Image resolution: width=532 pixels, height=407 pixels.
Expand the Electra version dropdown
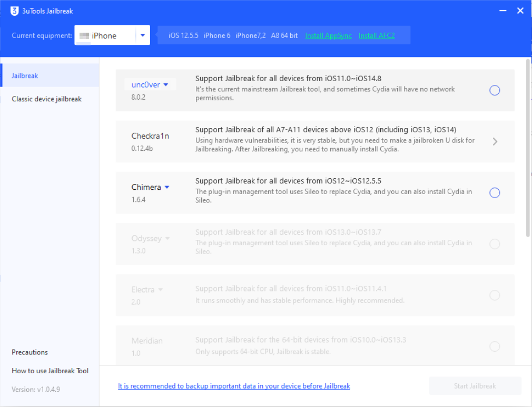161,289
